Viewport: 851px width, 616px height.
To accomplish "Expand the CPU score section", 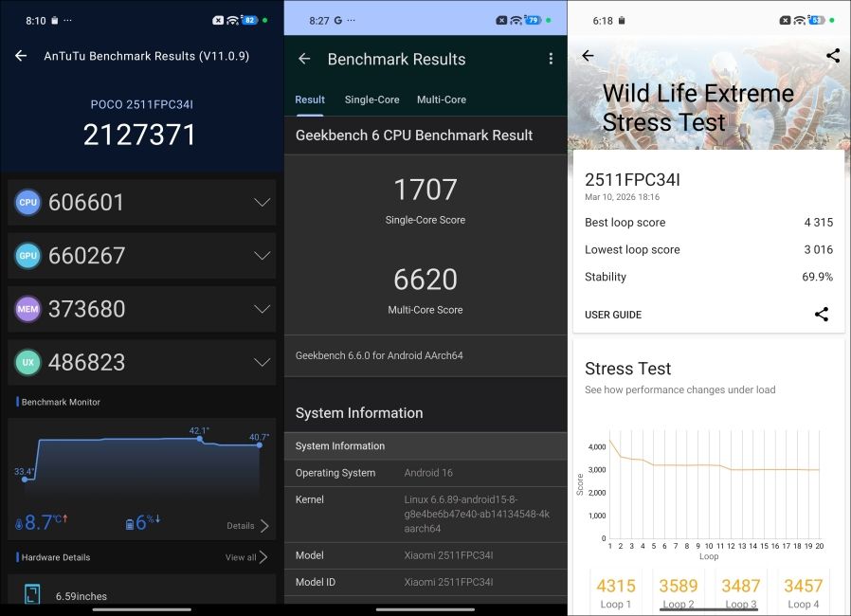I will pos(263,202).
